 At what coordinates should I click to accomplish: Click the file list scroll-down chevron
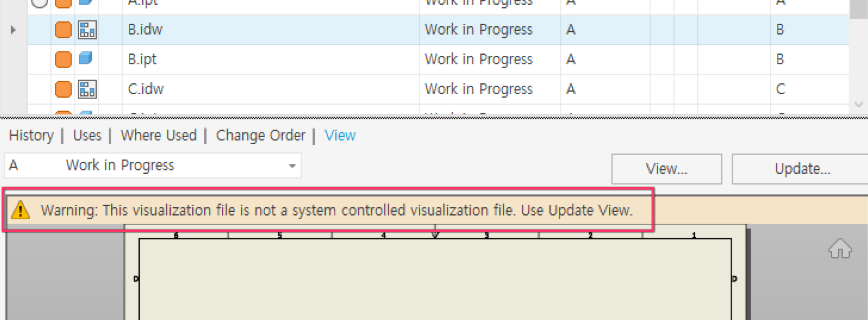pos(859,104)
